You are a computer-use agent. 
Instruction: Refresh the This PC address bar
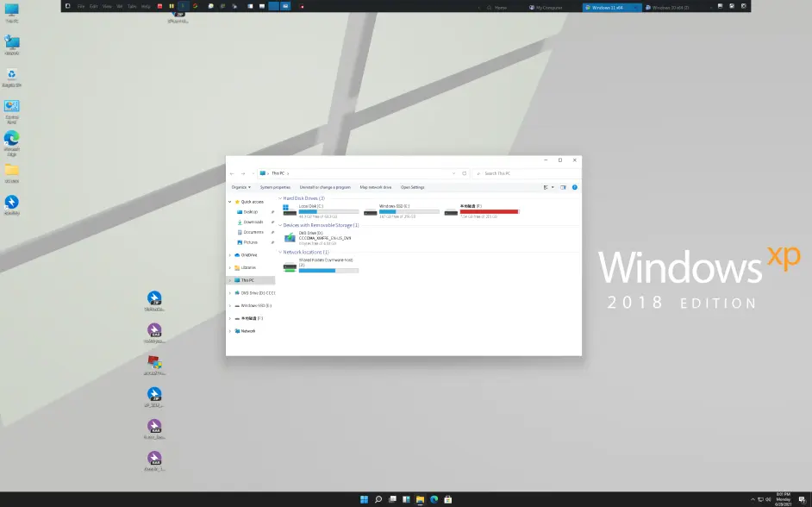coord(464,173)
